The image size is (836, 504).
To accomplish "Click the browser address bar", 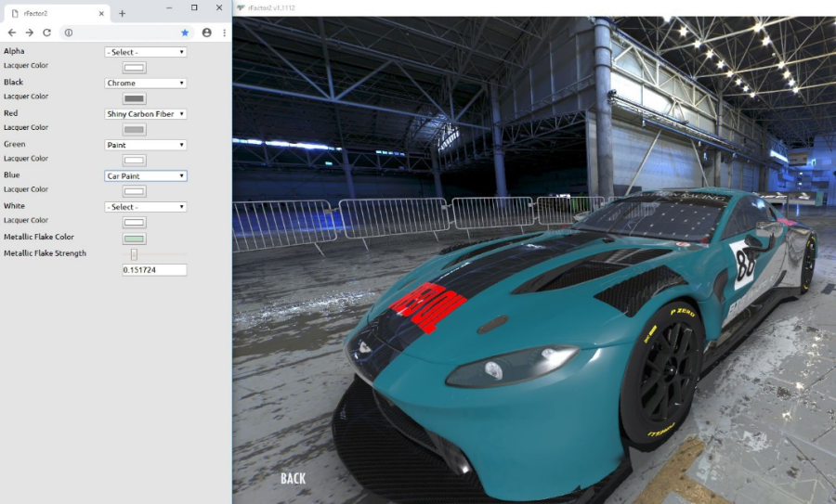I will click(x=126, y=32).
